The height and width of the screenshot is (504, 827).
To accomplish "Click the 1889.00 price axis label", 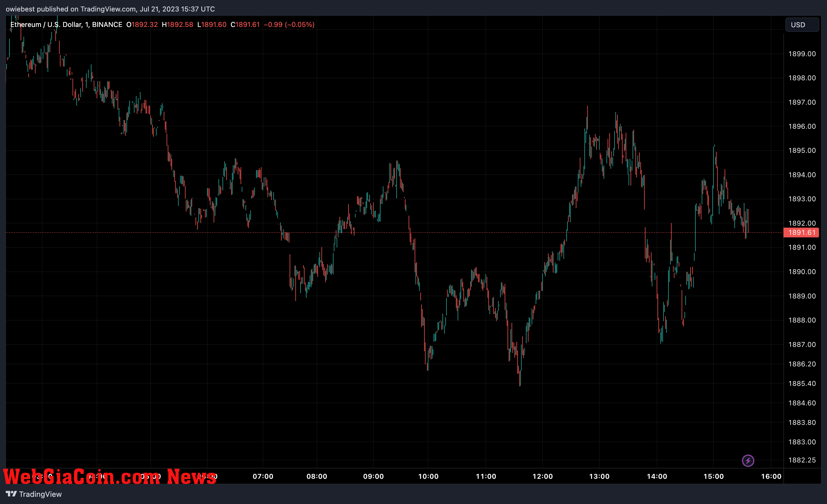I will pos(802,296).
